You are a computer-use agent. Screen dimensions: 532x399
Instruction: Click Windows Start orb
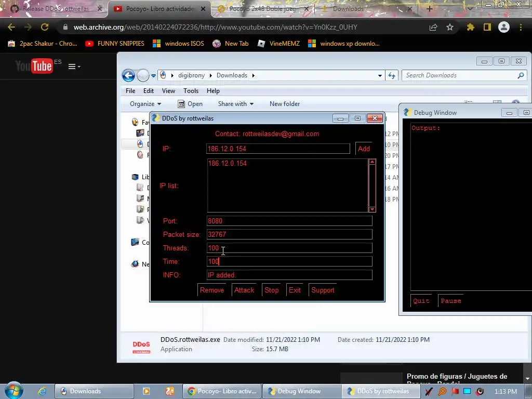13,390
